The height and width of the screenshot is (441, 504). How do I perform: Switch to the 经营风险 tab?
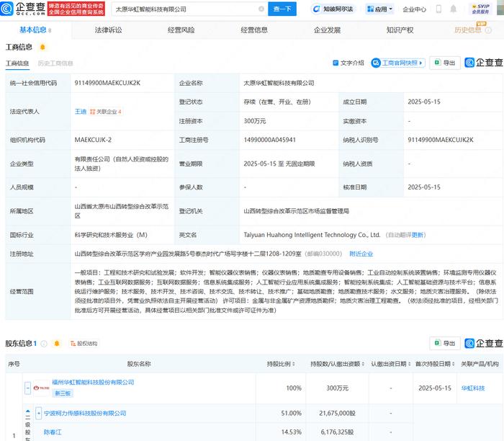click(x=181, y=30)
